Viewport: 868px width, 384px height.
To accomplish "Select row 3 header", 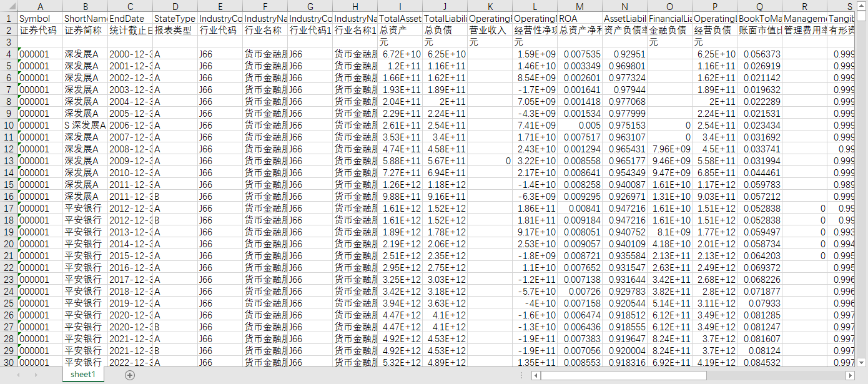I will (9, 42).
